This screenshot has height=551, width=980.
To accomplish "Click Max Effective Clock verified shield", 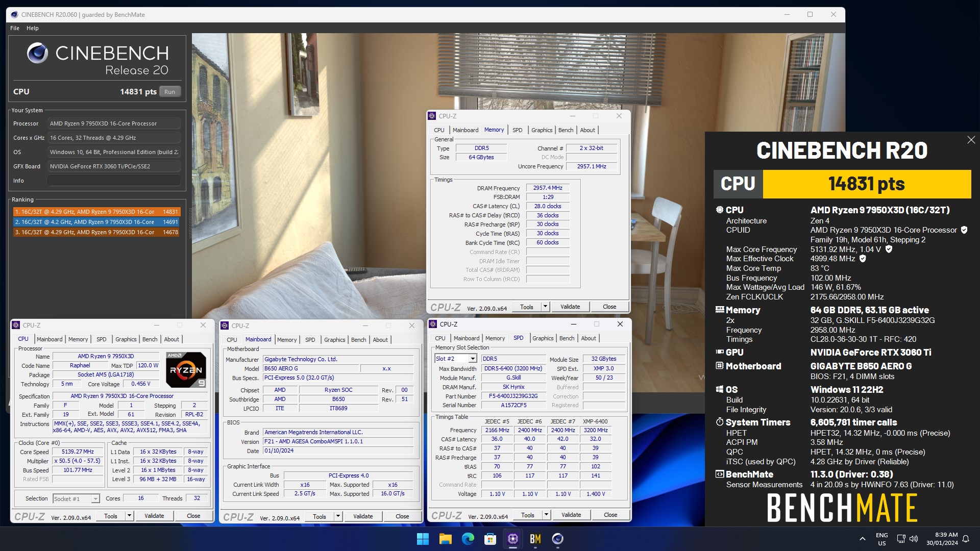I will tap(863, 259).
